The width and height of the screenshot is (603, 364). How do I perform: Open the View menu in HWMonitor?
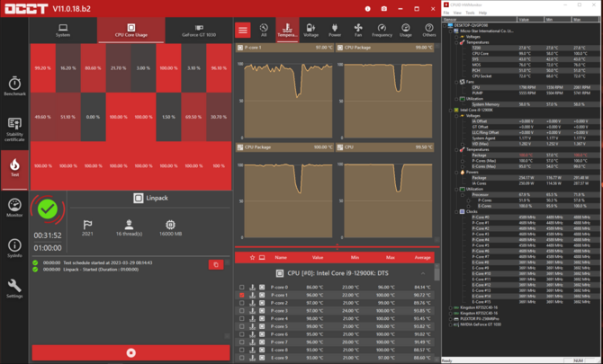pyautogui.click(x=457, y=13)
